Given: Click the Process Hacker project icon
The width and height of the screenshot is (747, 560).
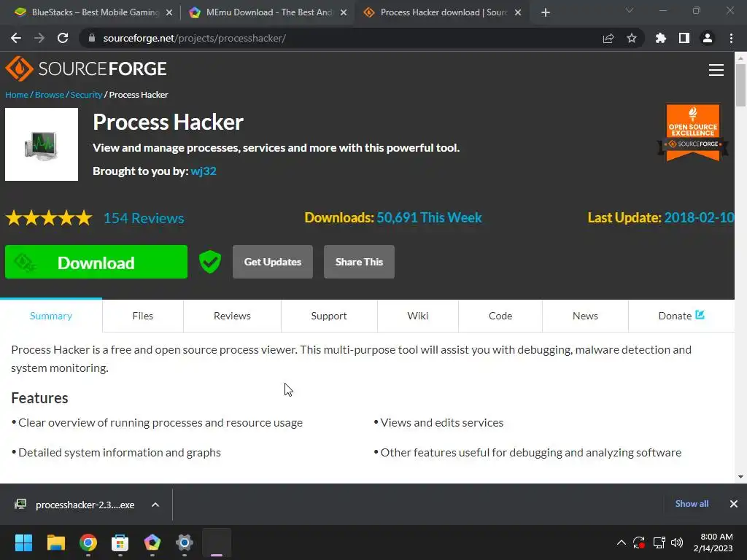Looking at the screenshot, I should (42, 144).
